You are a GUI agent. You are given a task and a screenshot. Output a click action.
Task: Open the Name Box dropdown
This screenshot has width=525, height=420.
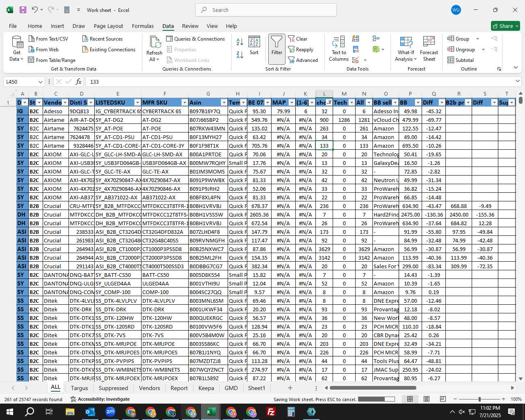(x=40, y=82)
